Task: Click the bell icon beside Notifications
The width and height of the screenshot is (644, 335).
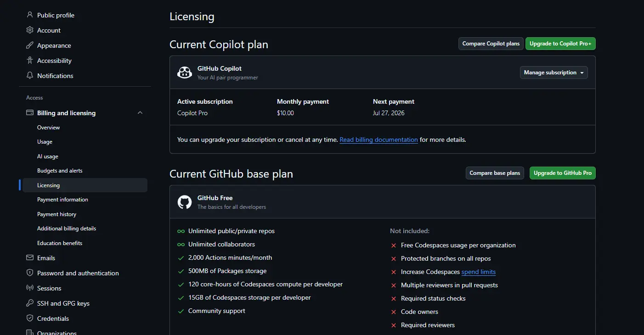Action: tap(30, 76)
